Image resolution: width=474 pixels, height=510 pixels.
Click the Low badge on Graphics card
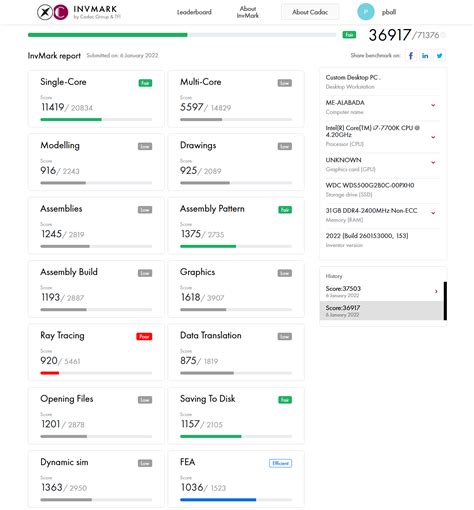click(x=285, y=273)
